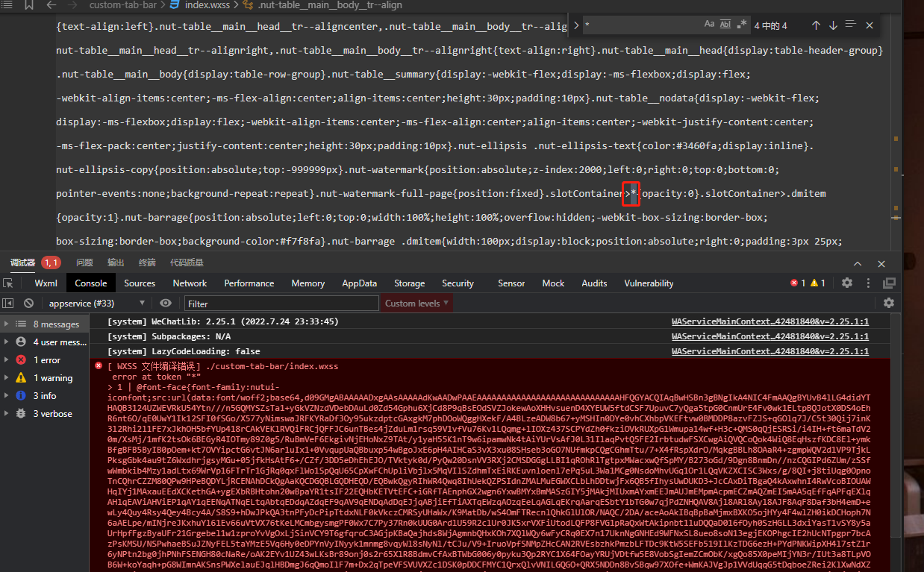This screenshot has height=572, width=924.
Task: Open the Storage devtools tab
Action: pyautogui.click(x=410, y=283)
